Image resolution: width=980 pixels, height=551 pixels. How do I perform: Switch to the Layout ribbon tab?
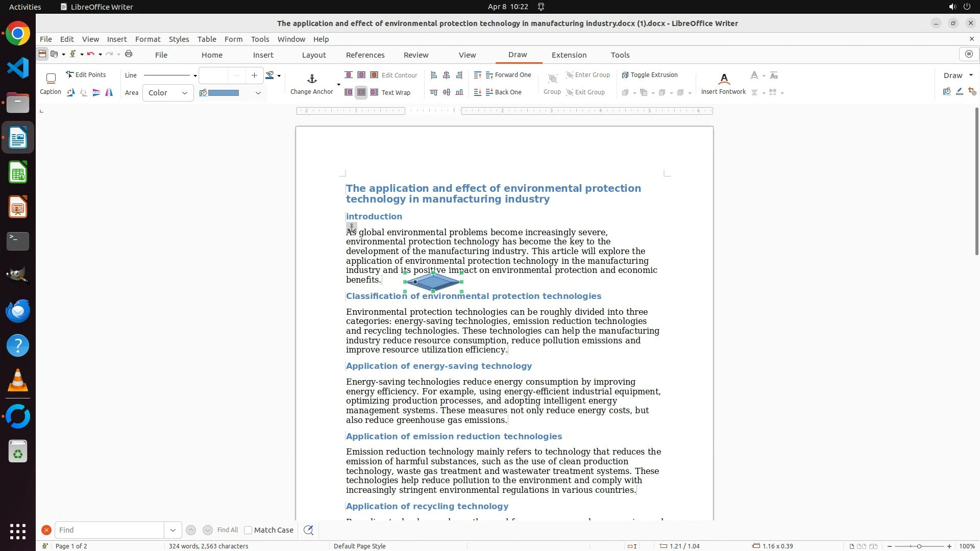pyautogui.click(x=313, y=55)
